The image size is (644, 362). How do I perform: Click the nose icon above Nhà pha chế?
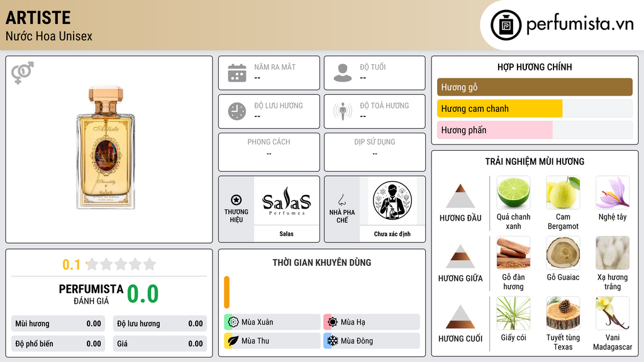pyautogui.click(x=341, y=200)
